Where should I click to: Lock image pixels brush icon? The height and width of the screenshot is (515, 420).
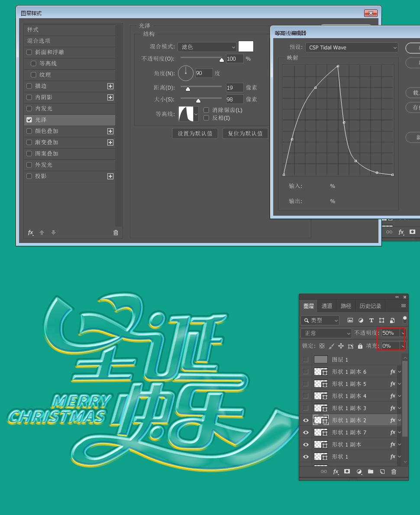coord(331,346)
